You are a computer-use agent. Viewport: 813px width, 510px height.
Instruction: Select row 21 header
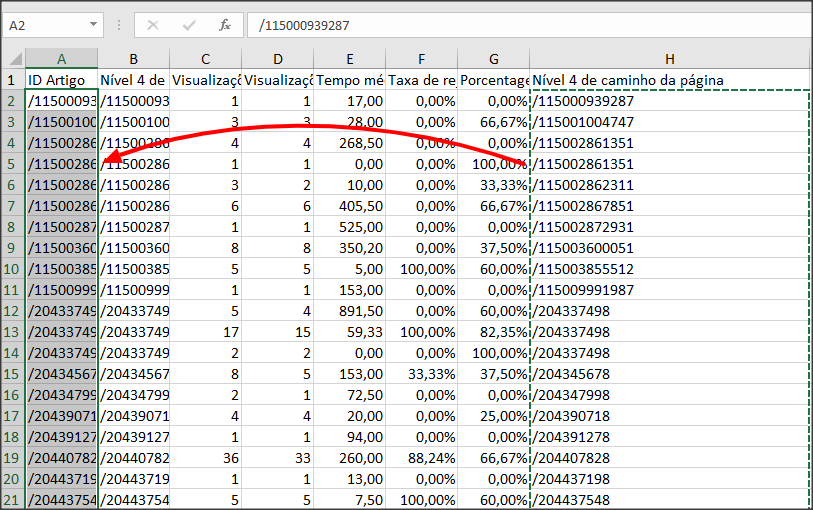click(x=11, y=500)
